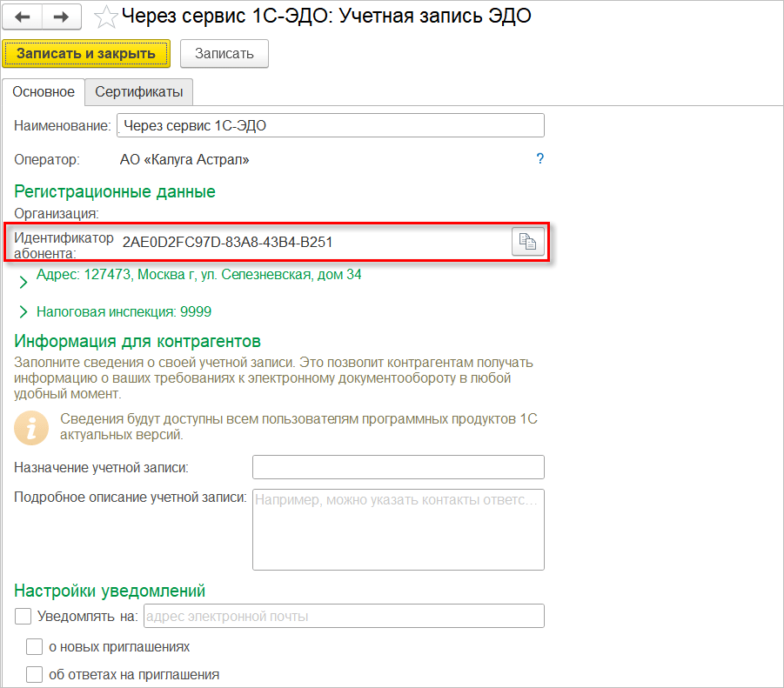Switch to the Сертификаты tab
Viewport: 784px width, 688px height.
click(x=139, y=92)
